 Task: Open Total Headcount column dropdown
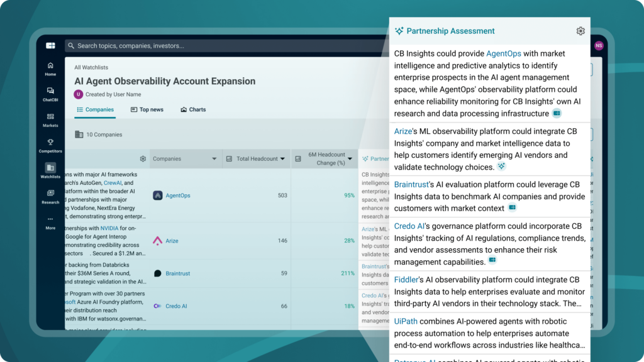[x=282, y=159]
